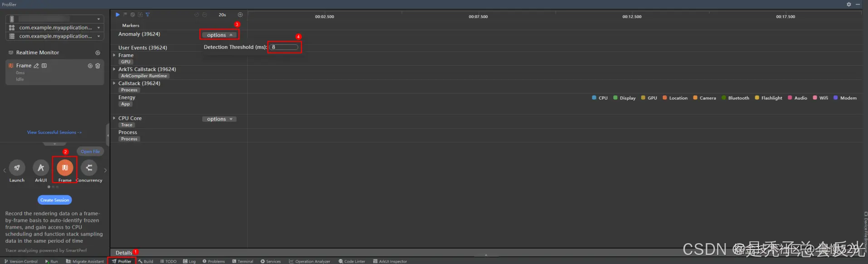The image size is (868, 264).
Task: Collapse the Anomaly options dropdown
Action: click(219, 35)
